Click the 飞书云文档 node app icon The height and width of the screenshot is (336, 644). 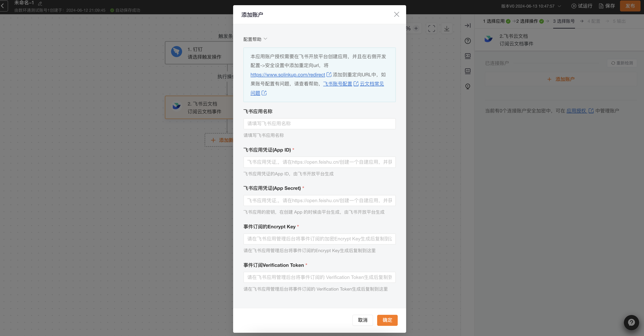(176, 106)
